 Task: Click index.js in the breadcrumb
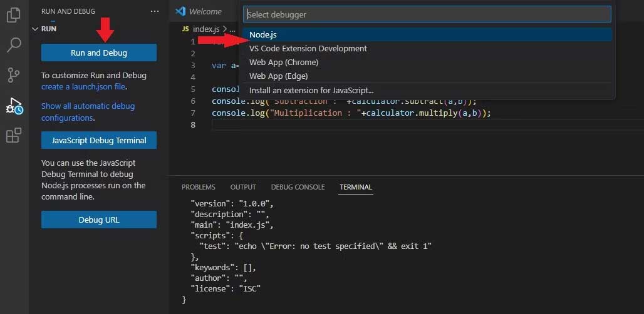[207, 29]
